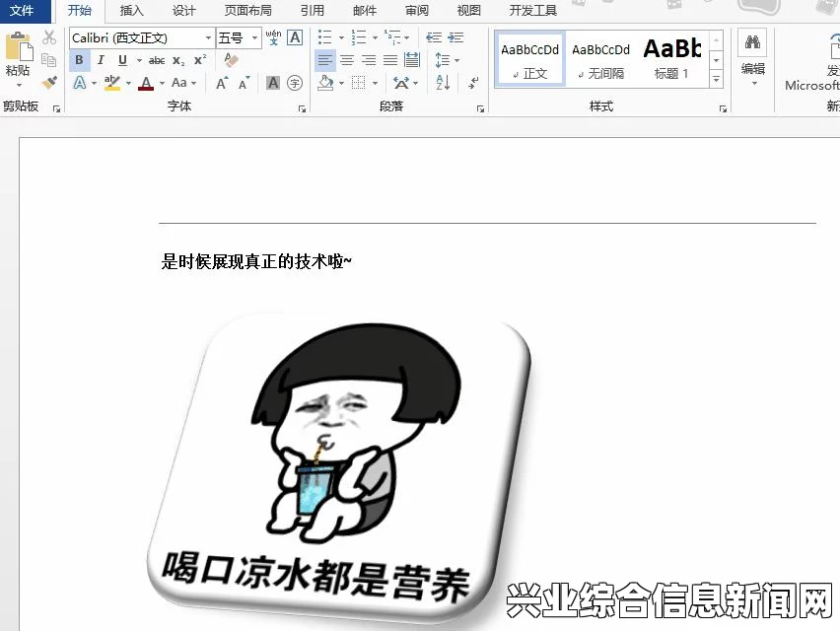Toggle Subscript formatting
The width and height of the screenshot is (840, 631).
178,60
